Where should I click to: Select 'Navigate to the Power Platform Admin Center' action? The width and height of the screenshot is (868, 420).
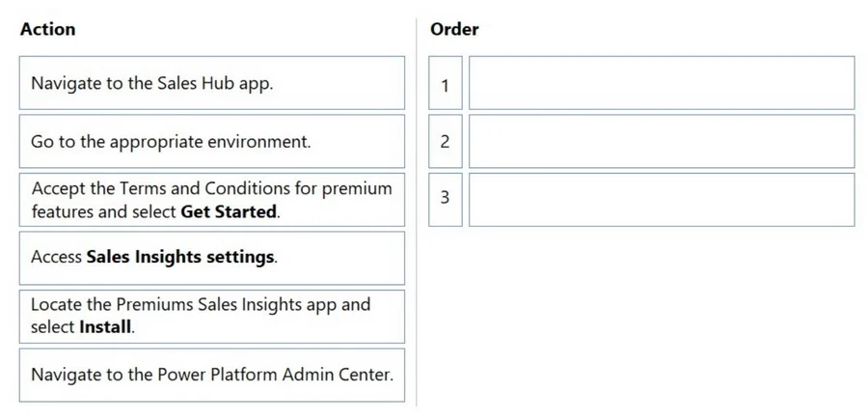(212, 376)
